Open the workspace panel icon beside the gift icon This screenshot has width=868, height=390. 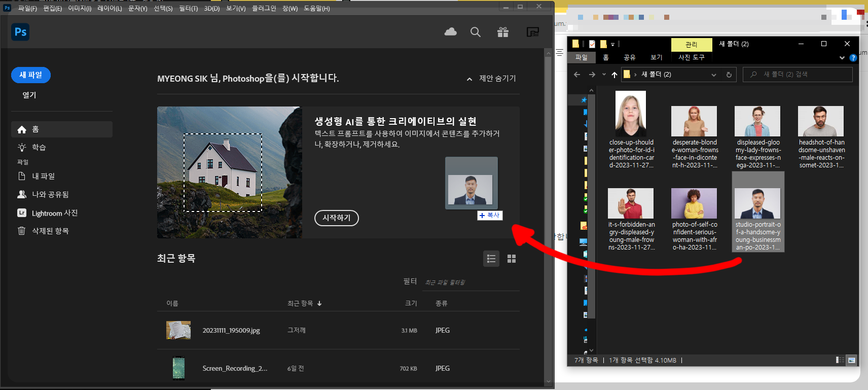click(532, 32)
